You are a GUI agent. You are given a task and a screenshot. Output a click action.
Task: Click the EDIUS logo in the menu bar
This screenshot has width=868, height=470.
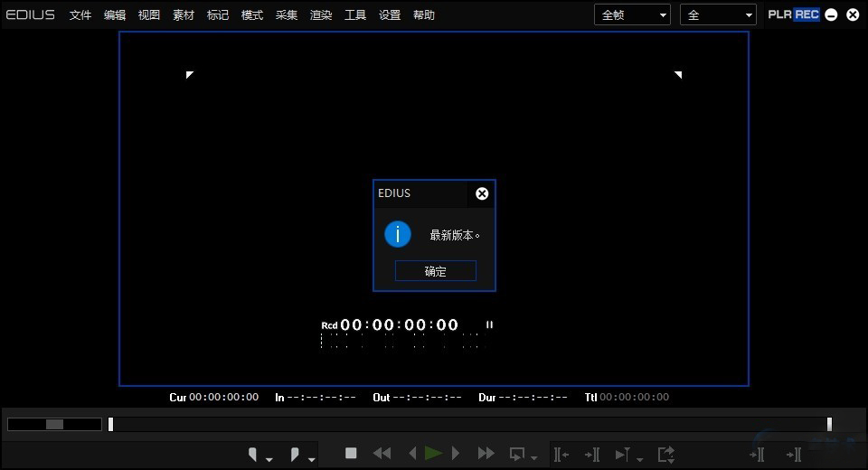31,14
